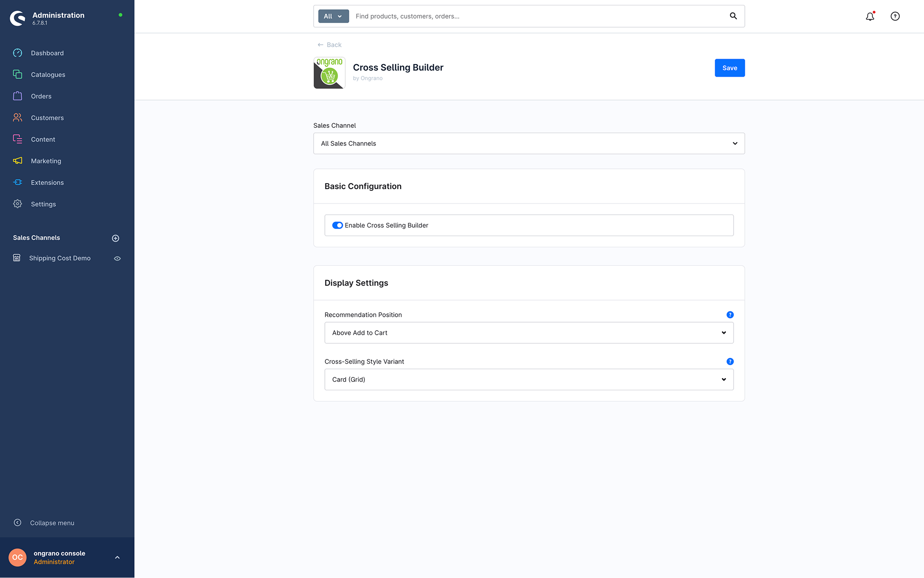This screenshot has height=578, width=924.
Task: Toggle storefront visibility eye for Shipping Cost Demo
Action: (117, 259)
